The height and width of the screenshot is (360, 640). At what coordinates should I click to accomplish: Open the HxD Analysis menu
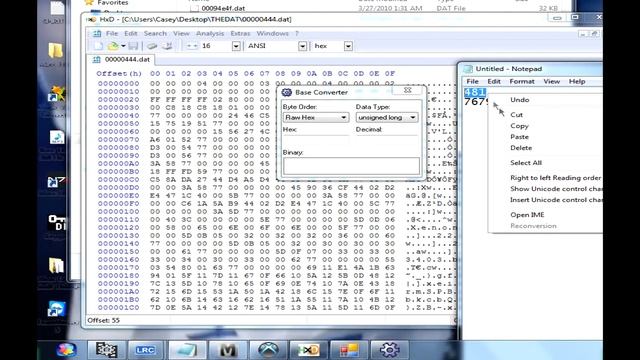coord(210,33)
